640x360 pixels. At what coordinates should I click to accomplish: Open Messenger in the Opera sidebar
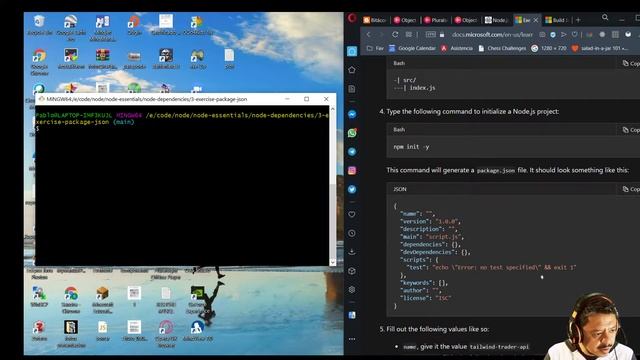point(352,114)
